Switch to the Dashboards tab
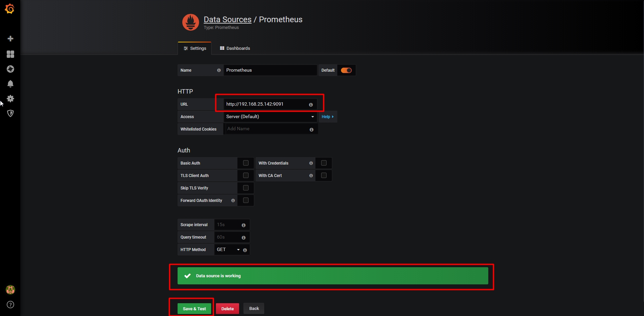This screenshot has height=316, width=644. (235, 48)
